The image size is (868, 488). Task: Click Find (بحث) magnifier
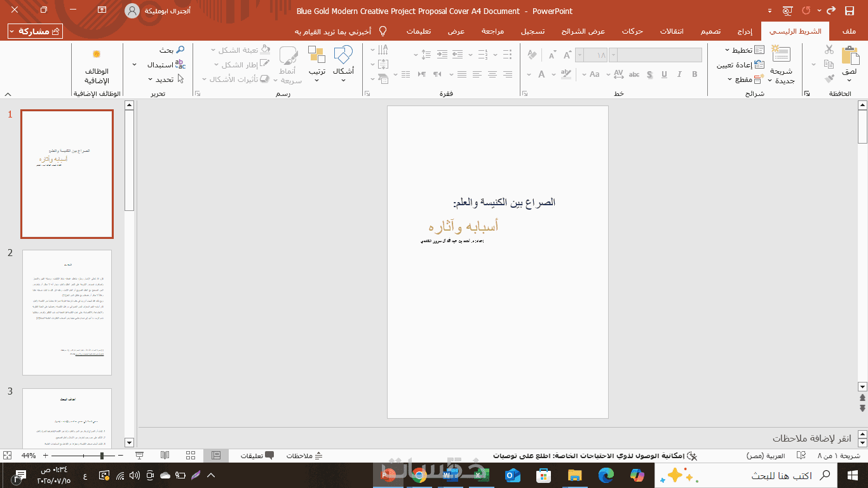(180, 50)
